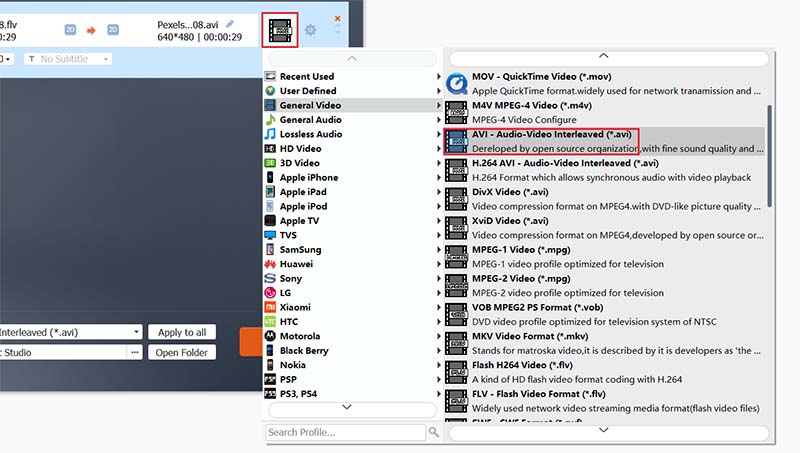Choose the H.264 AVI format entry

(565, 163)
